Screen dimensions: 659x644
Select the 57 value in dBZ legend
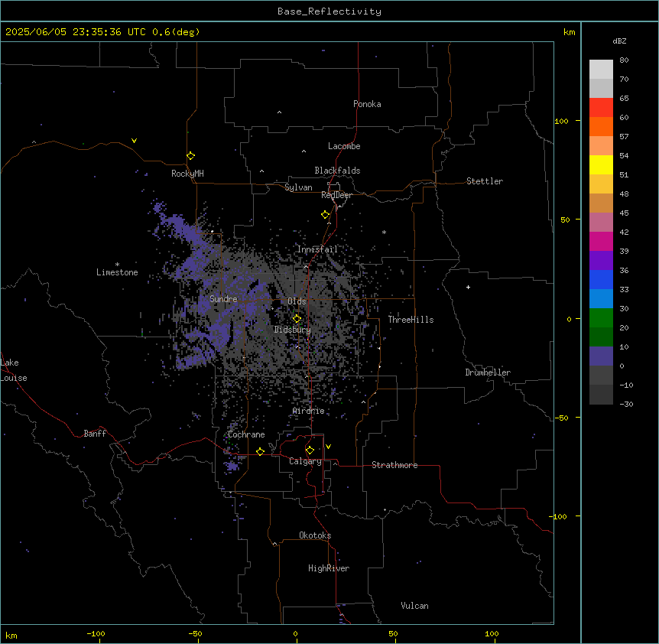(624, 137)
